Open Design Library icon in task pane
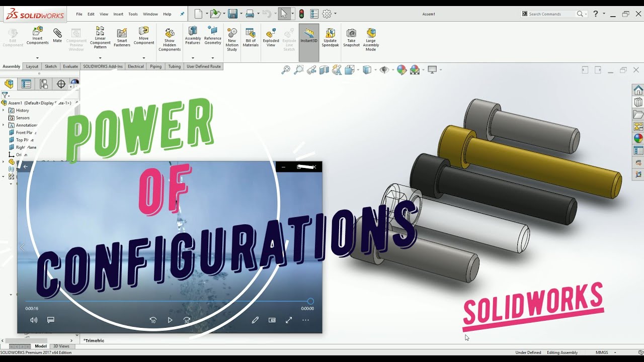 tap(638, 102)
